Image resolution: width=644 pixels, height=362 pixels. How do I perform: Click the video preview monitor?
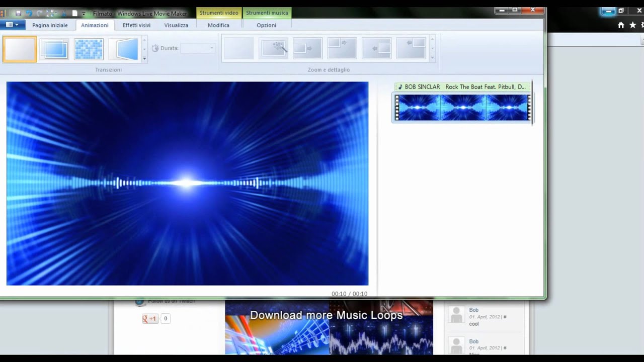tap(187, 184)
